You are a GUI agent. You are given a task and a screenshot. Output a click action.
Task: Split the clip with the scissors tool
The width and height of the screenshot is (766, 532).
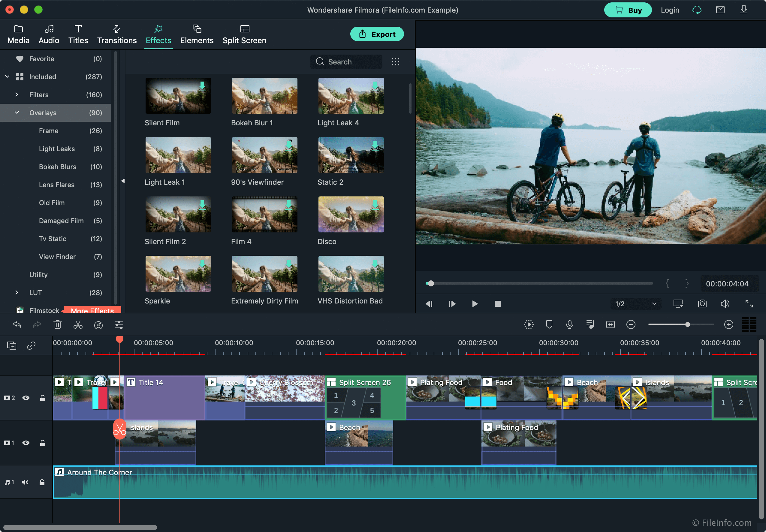pyautogui.click(x=78, y=324)
